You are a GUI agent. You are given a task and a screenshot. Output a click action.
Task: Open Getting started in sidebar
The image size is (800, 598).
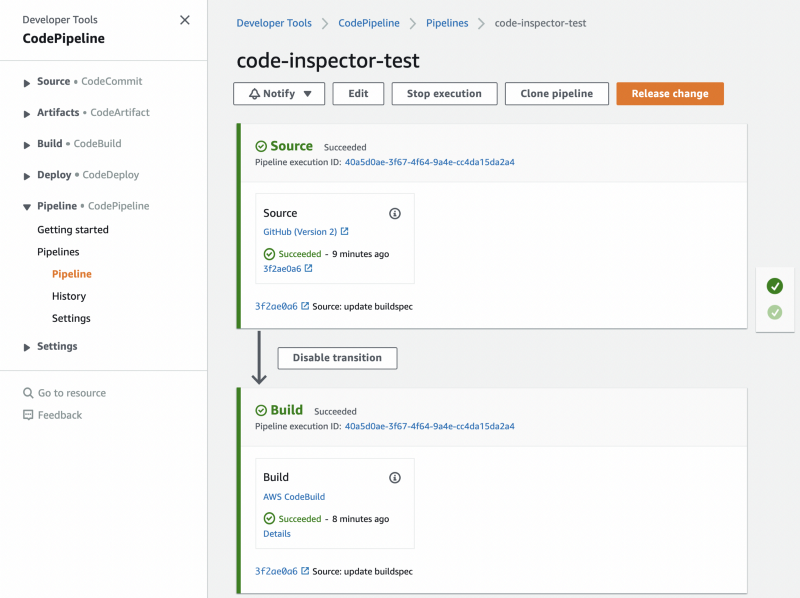pos(73,230)
